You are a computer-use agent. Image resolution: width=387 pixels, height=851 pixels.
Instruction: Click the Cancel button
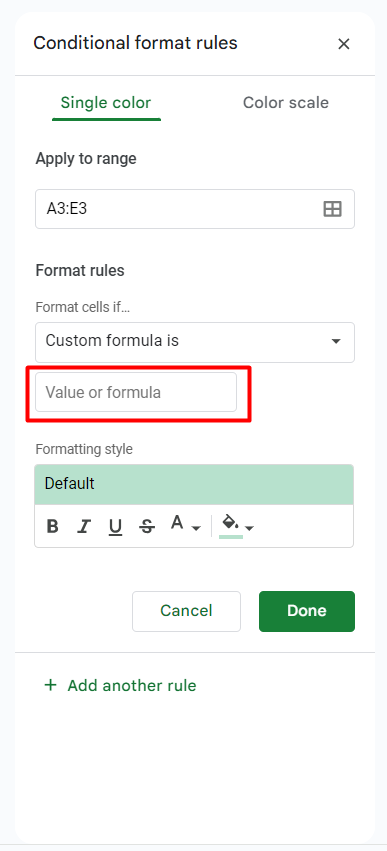[x=186, y=611]
